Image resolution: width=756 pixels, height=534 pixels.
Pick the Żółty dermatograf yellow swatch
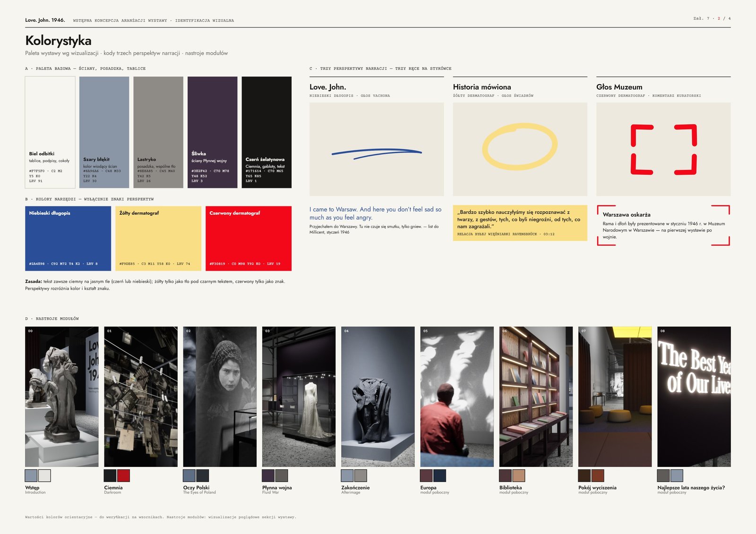click(x=158, y=238)
